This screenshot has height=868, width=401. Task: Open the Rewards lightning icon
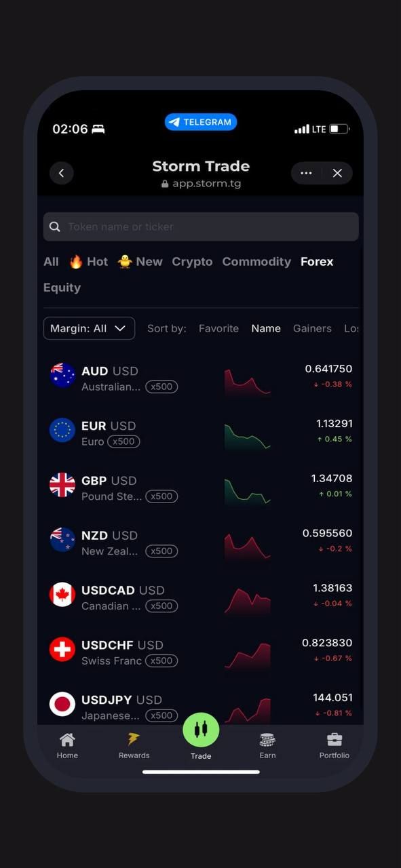(x=134, y=740)
